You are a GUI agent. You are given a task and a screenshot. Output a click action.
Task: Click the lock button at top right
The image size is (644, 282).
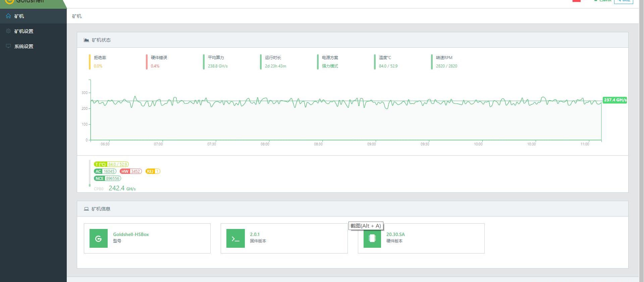(623, 1)
